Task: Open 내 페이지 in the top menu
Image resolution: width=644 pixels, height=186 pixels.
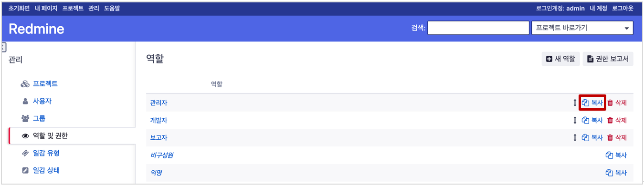Action: [46, 9]
